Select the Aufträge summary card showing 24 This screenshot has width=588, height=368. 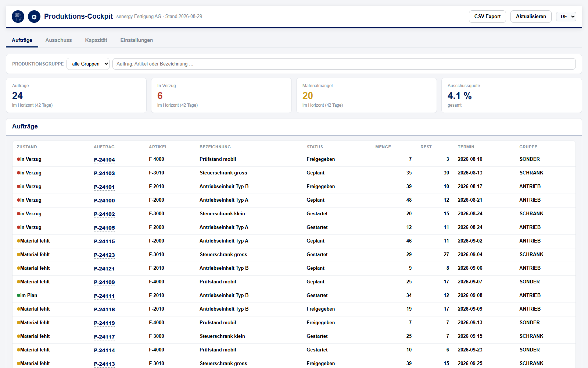click(x=76, y=95)
